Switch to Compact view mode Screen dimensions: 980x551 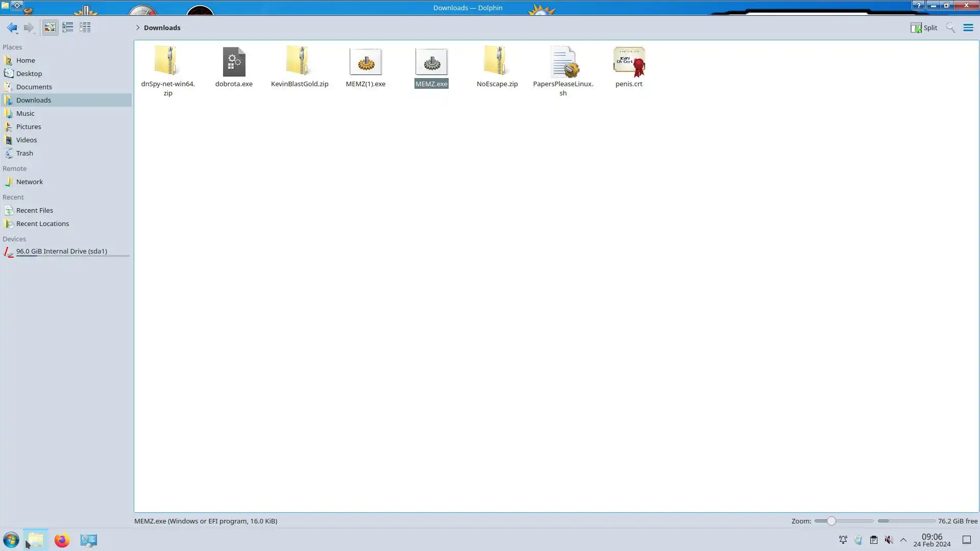click(x=67, y=28)
